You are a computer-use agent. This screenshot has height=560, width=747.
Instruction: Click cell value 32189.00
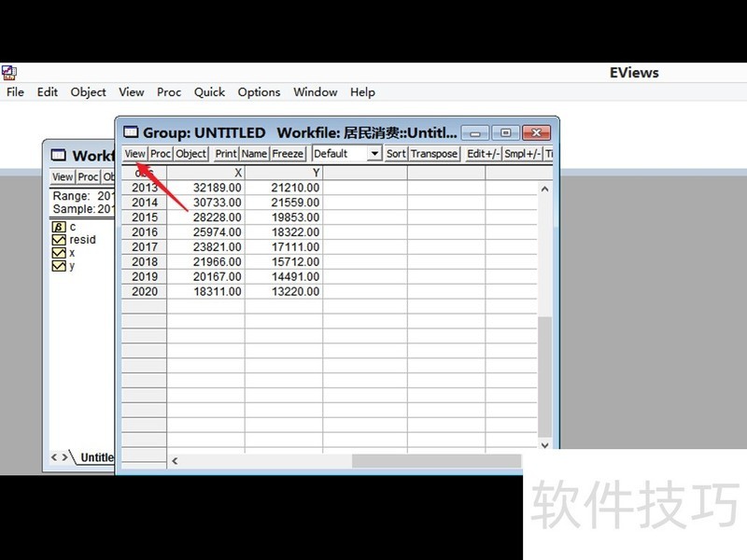[205, 188]
